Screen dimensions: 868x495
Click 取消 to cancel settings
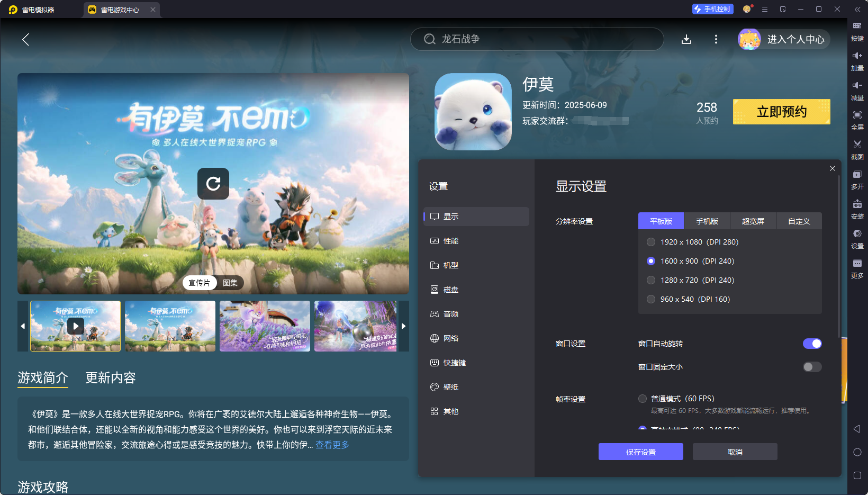[735, 452]
